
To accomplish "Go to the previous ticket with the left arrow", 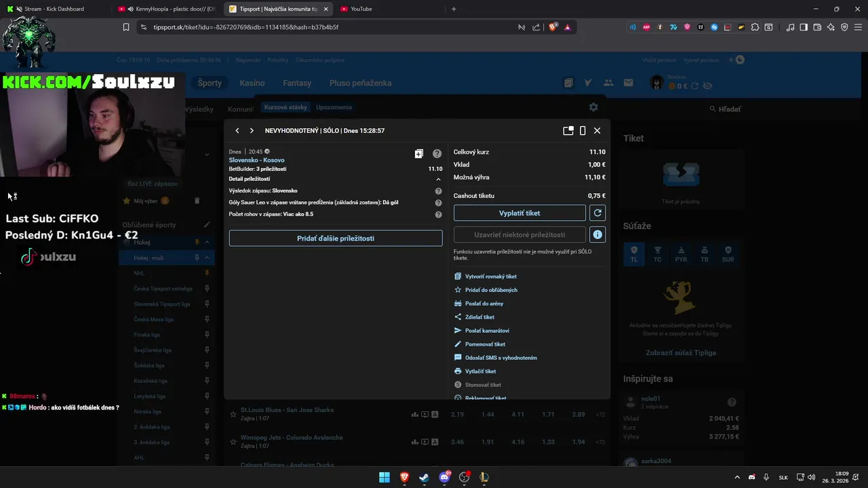I will point(237,131).
